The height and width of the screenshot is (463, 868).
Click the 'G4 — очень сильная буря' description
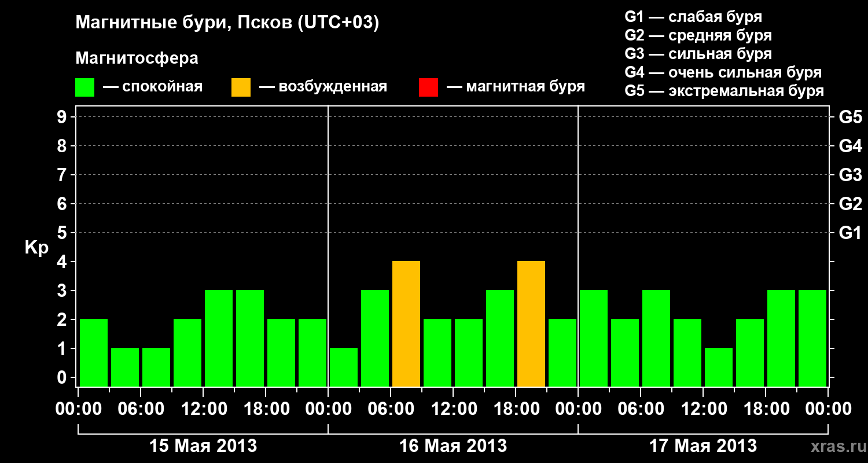pyautogui.click(x=723, y=72)
